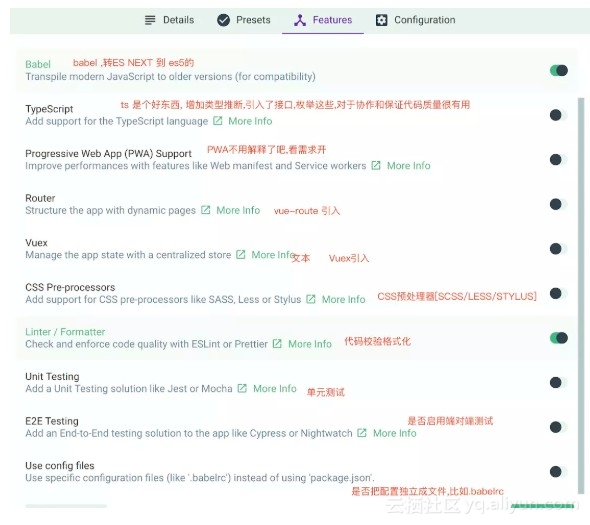Viewport: 590px width, 525px height.
Task: Click the CSS Pre-processors title
Action: pos(70,287)
